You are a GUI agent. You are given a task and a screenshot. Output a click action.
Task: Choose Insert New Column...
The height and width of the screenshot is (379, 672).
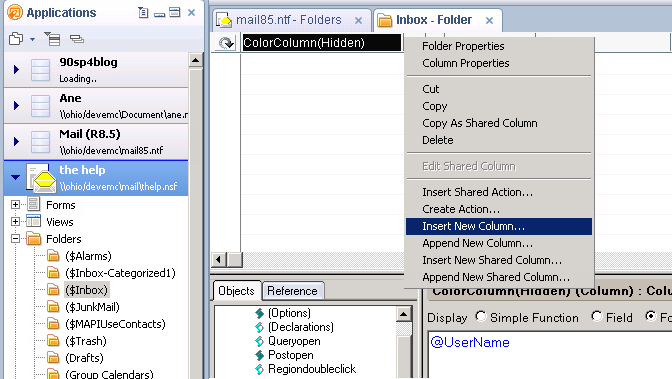[499, 226]
